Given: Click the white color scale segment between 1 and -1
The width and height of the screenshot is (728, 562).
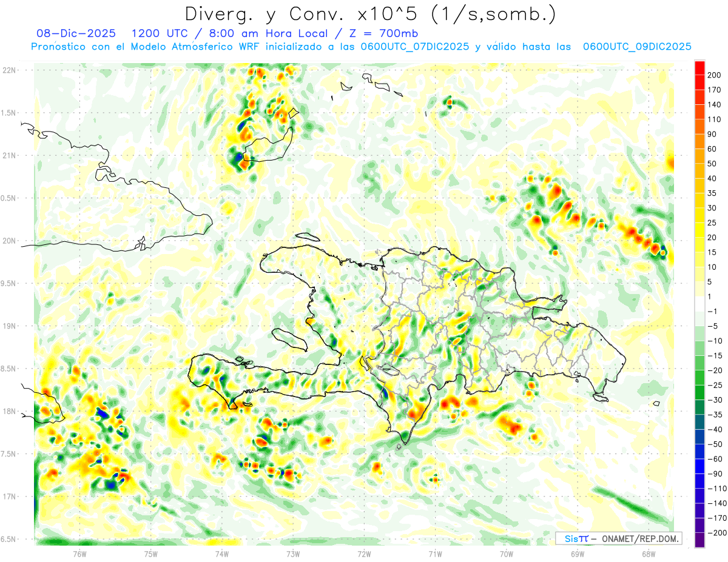Looking at the screenshot, I should [x=699, y=304].
